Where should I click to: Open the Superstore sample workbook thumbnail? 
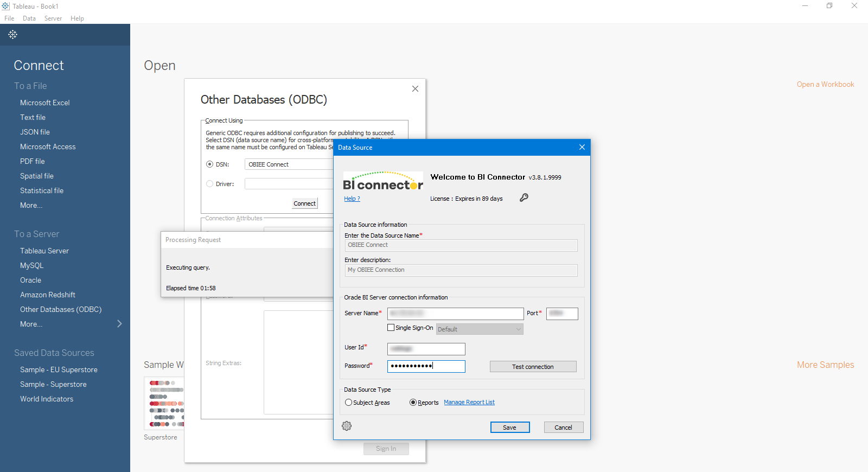[x=164, y=404]
